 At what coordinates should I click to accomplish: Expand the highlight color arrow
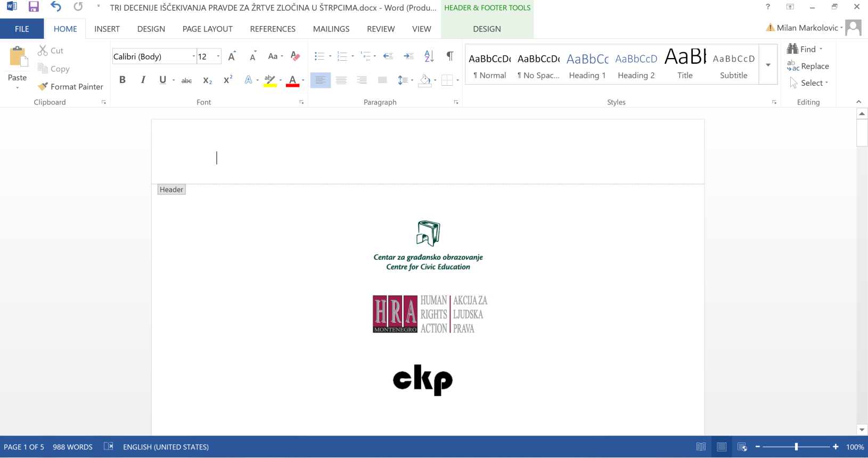(x=281, y=80)
